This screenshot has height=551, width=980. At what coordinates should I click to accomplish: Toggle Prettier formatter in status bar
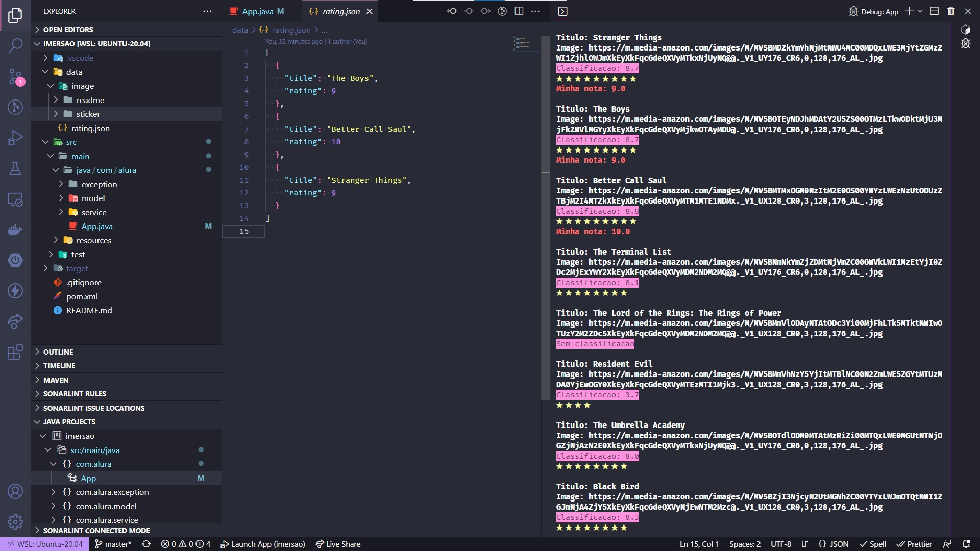914,544
